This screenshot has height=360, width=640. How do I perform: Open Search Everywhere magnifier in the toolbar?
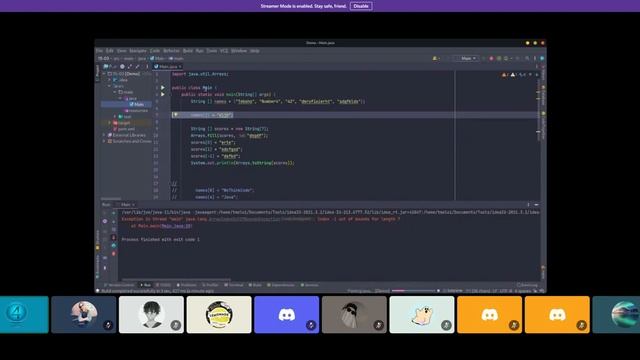[x=527, y=58]
